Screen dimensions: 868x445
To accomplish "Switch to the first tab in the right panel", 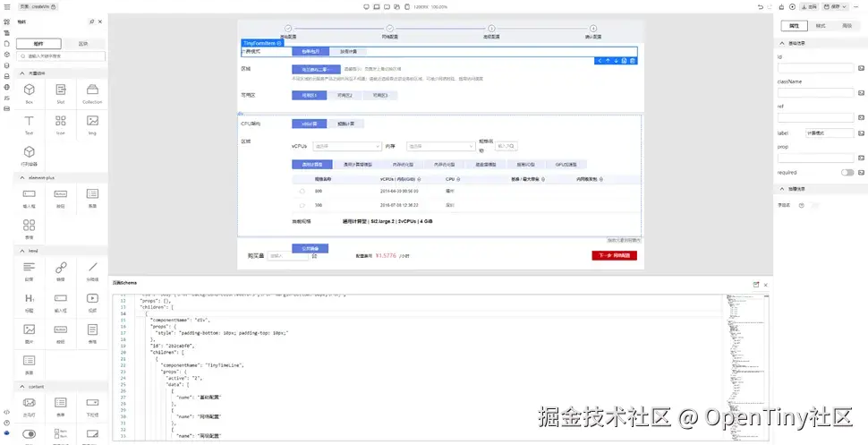I will click(794, 25).
